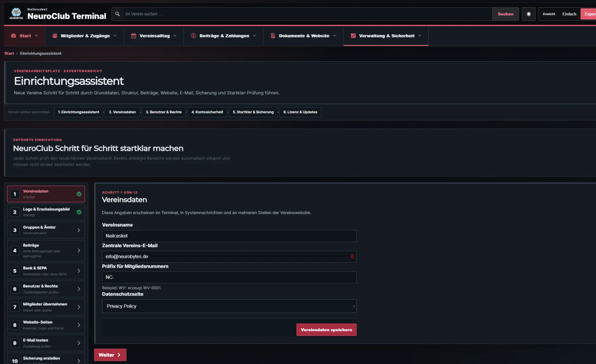Click step number 8 badge
596x364 pixels.
pyautogui.click(x=15, y=325)
